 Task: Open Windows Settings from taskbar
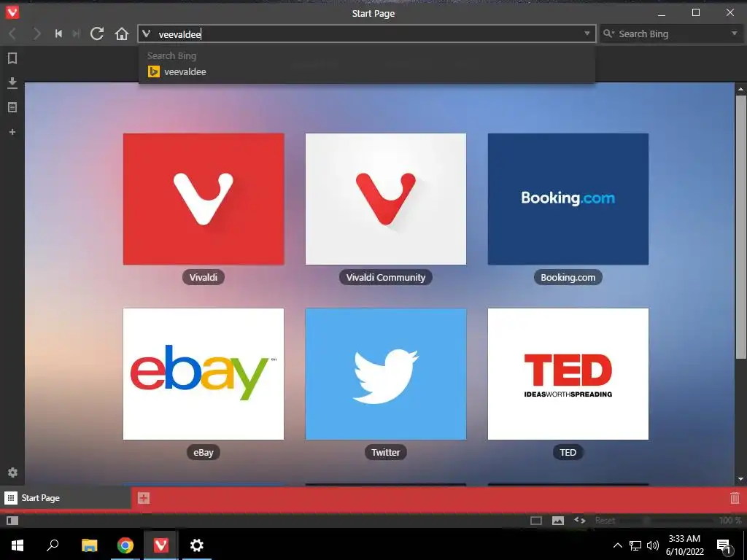196,545
